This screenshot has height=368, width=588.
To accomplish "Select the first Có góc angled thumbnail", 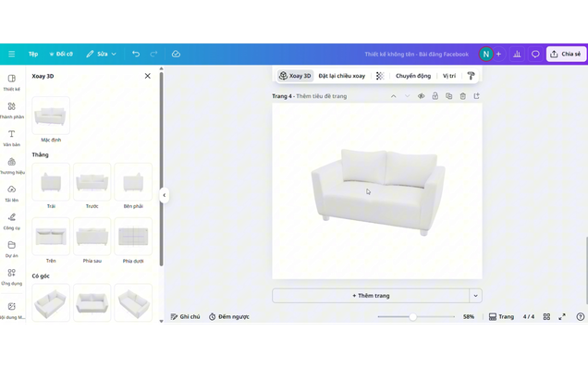I will [51, 302].
